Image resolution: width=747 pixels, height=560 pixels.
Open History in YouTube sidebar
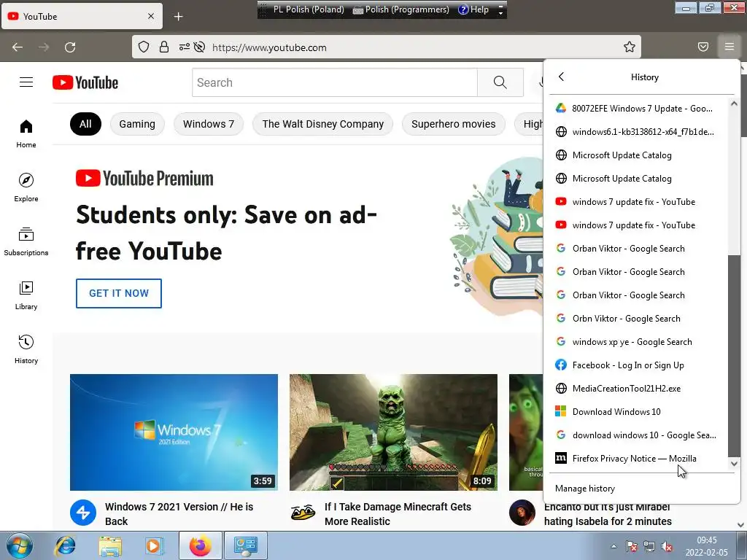26,349
